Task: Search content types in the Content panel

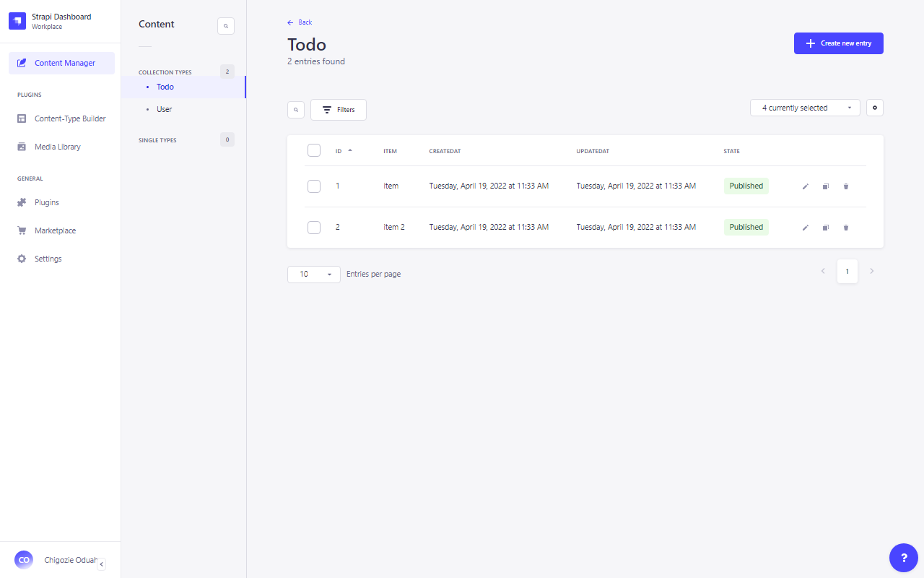Action: (x=226, y=26)
